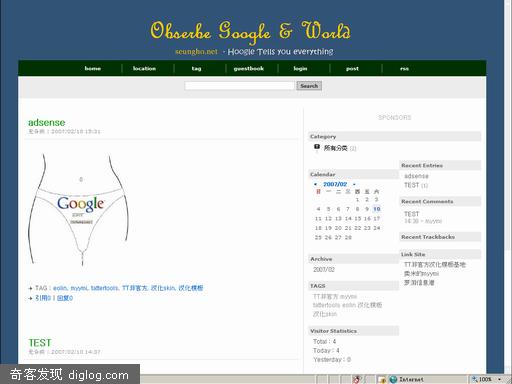The height and width of the screenshot is (384, 512).
Task: Go to previous month in calendar
Action: [316, 184]
